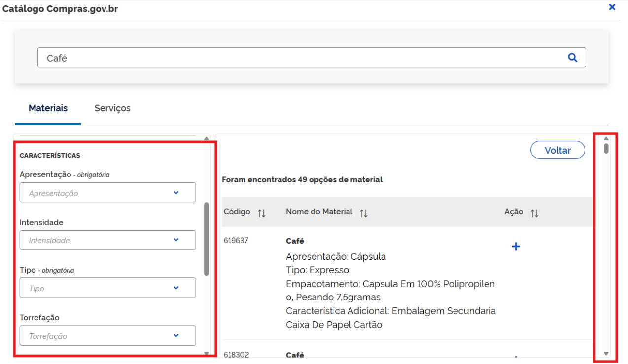Expand the Intensidade dropdown
Viewport: 628px width, 364px height.
tap(107, 240)
